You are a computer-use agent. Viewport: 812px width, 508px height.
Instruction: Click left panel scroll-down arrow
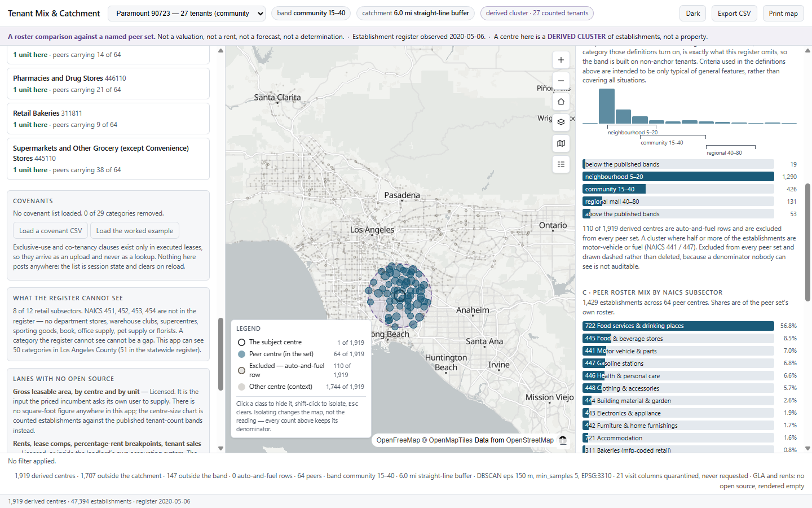(x=220, y=448)
